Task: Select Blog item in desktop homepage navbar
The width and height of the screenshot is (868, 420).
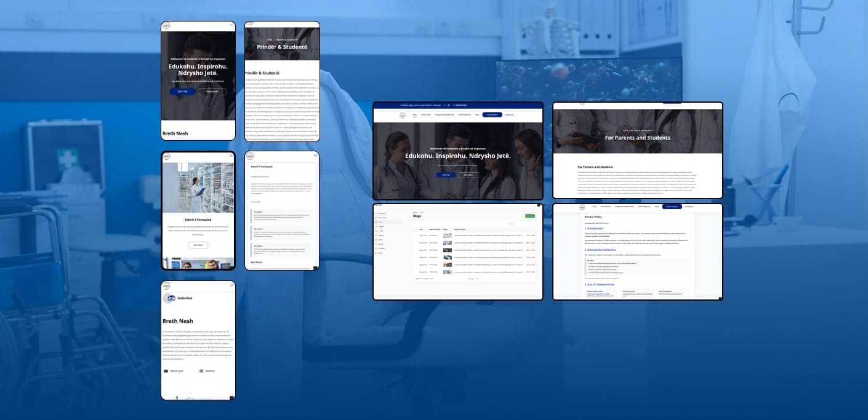Action: (x=476, y=115)
